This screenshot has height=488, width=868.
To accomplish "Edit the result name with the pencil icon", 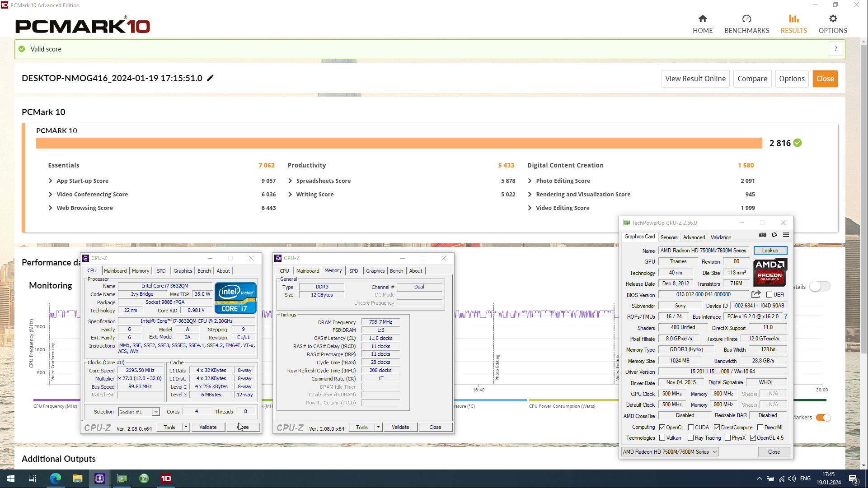I will [210, 78].
